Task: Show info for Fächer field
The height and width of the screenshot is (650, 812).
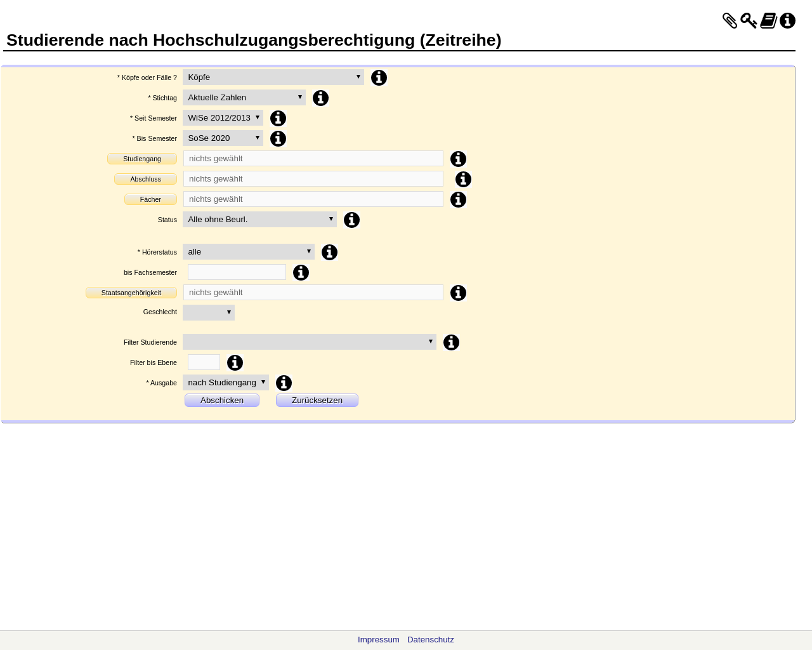Action: pyautogui.click(x=458, y=199)
